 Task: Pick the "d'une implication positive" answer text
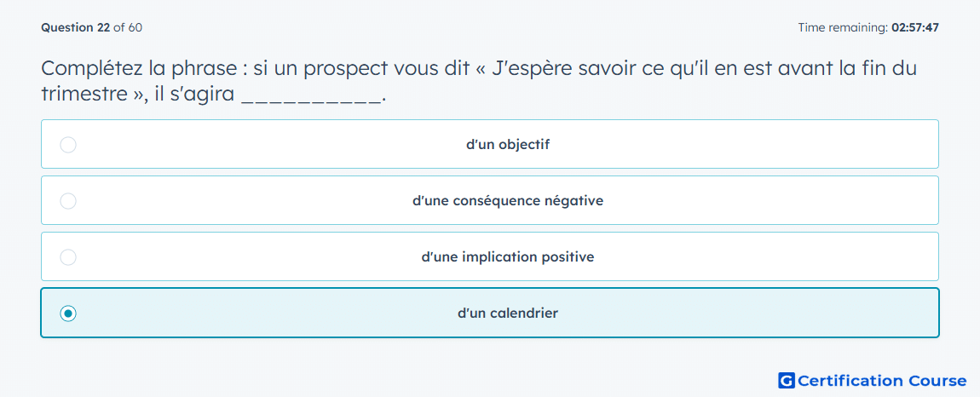point(508,257)
